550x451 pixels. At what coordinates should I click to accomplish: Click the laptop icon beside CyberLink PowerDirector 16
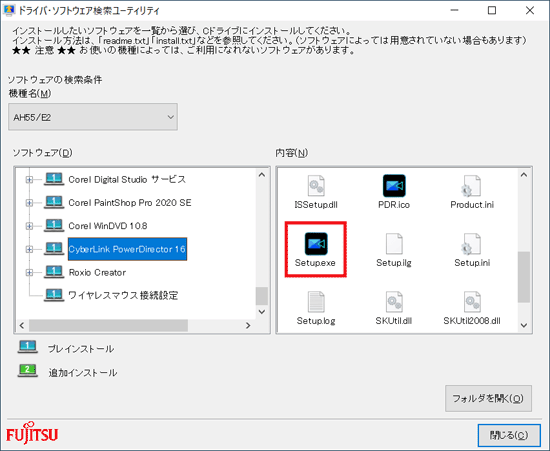coord(54,249)
